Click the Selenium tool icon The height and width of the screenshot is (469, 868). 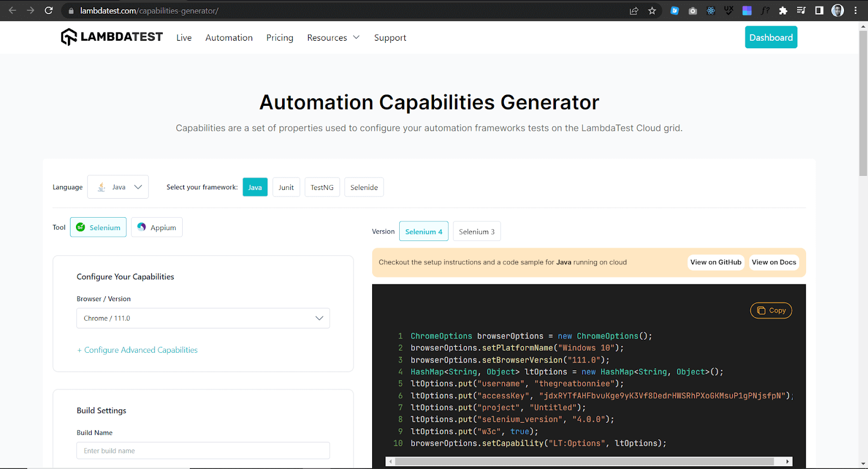point(80,227)
